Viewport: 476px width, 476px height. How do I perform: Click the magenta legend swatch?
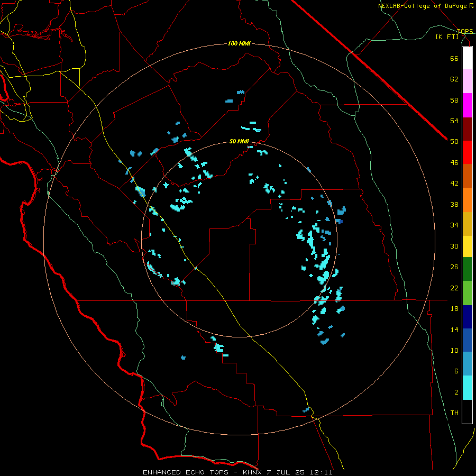click(467, 105)
